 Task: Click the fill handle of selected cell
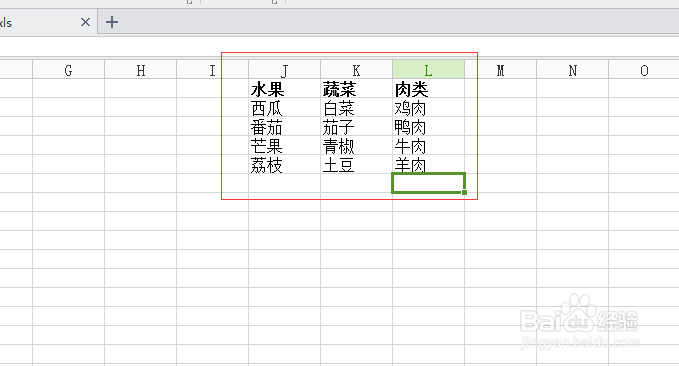pyautogui.click(x=464, y=192)
